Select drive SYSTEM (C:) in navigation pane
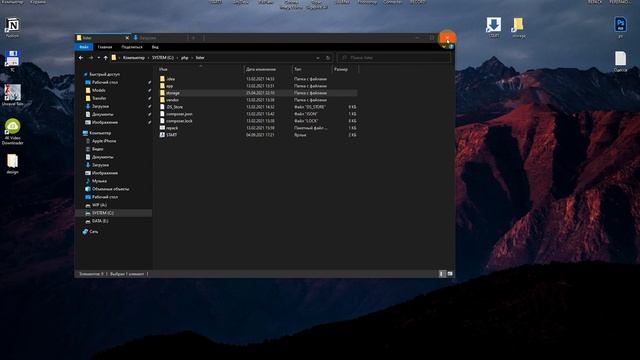Viewport: 640px width, 360px height. click(113, 213)
